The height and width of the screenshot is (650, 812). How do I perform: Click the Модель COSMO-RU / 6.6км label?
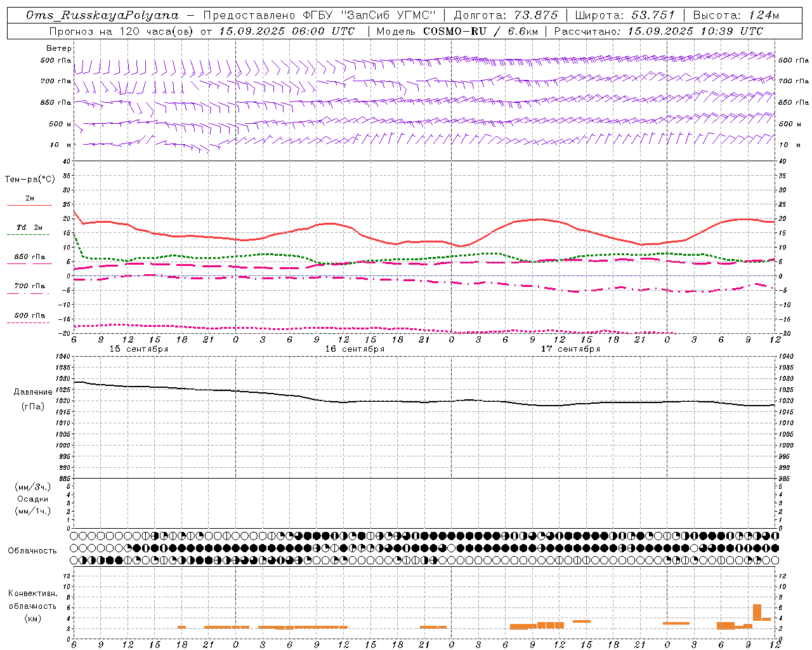pyautogui.click(x=456, y=31)
